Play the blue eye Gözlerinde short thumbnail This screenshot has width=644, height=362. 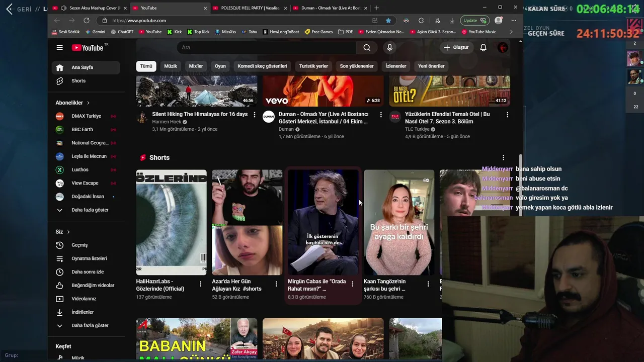click(x=171, y=222)
